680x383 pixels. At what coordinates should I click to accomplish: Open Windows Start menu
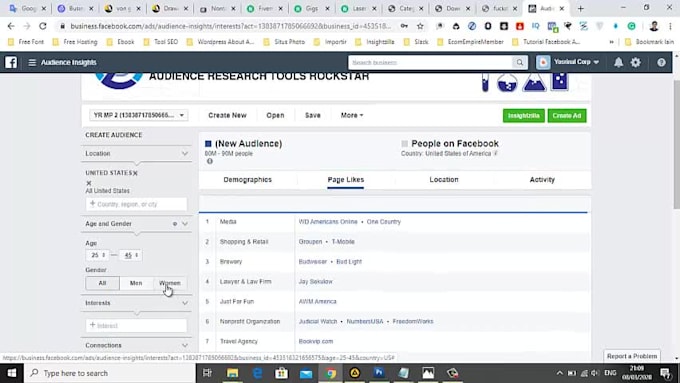click(12, 373)
